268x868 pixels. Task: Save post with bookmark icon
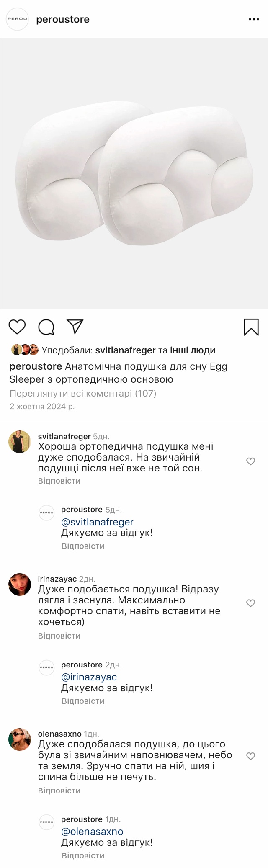point(251,327)
